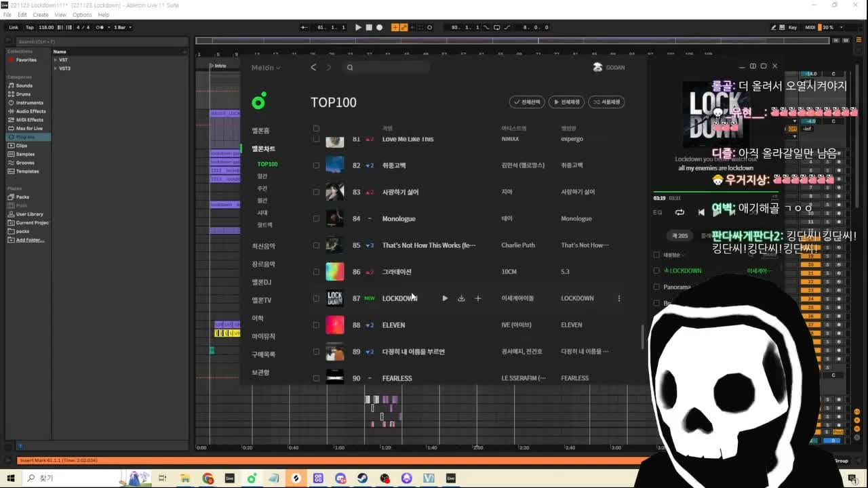This screenshot has height=488, width=868.
Task: Open the three-dot menu for LOCKDOWN row
Action: (618, 298)
